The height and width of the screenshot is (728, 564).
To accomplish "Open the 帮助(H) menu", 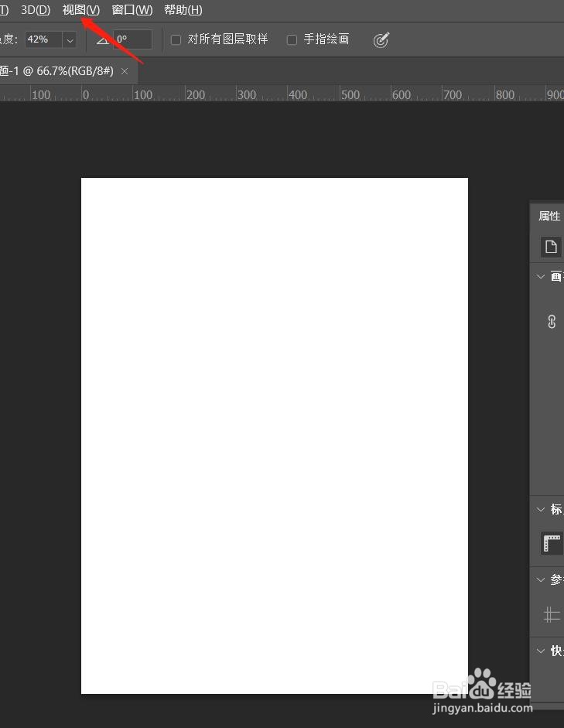I will click(x=183, y=10).
